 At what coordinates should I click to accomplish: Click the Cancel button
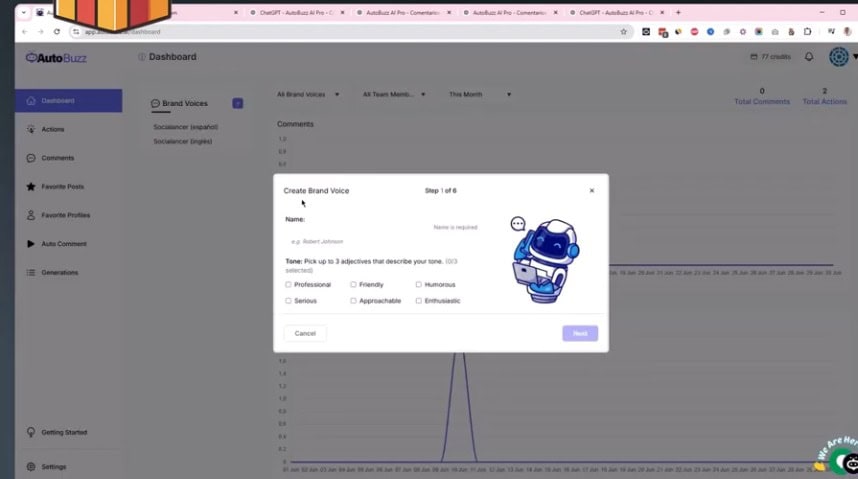305,333
